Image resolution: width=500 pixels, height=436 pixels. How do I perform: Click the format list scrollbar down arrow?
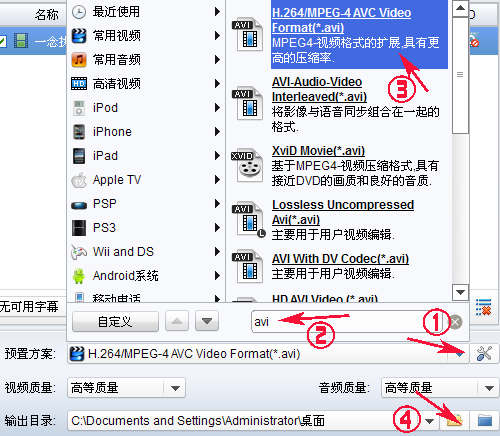click(x=460, y=293)
